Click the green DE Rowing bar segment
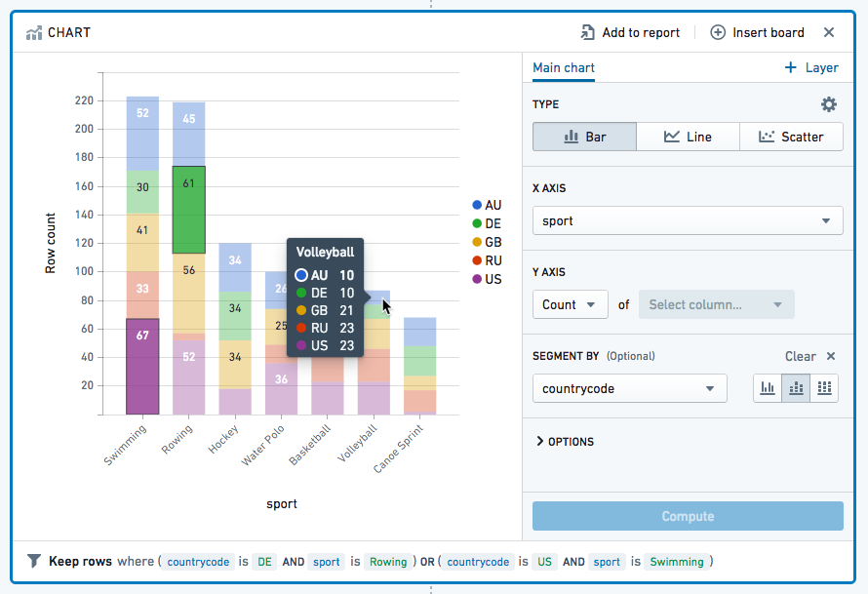Screen dimensions: 868x594 pos(189,210)
